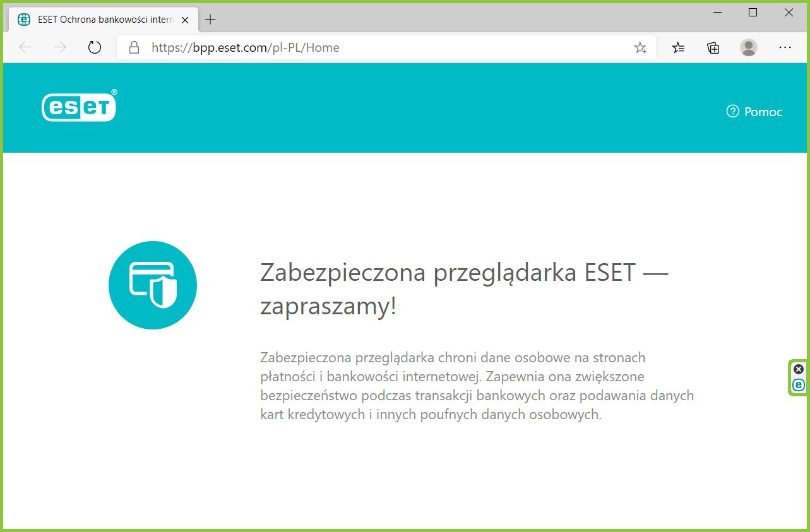
Task: Go back to the previous page
Action: 25,47
